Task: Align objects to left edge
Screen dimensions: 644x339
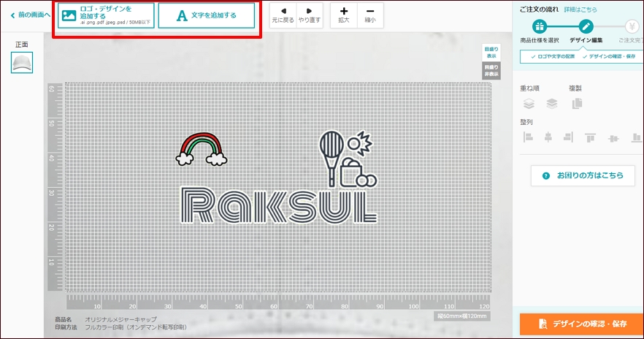Action: click(x=528, y=137)
